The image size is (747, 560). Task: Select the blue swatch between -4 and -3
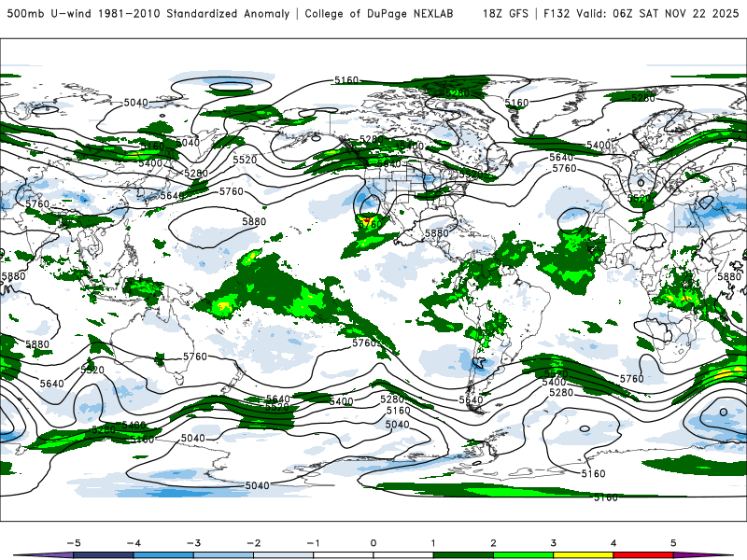click(x=163, y=555)
